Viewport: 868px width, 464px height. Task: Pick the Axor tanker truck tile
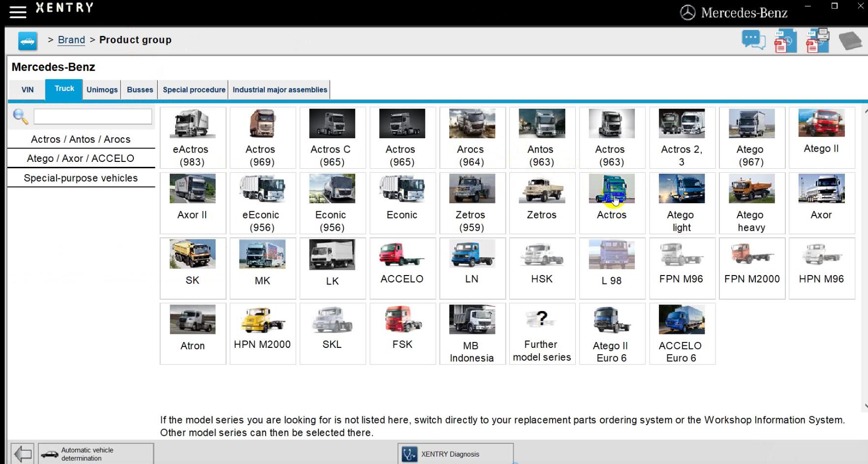(822, 203)
